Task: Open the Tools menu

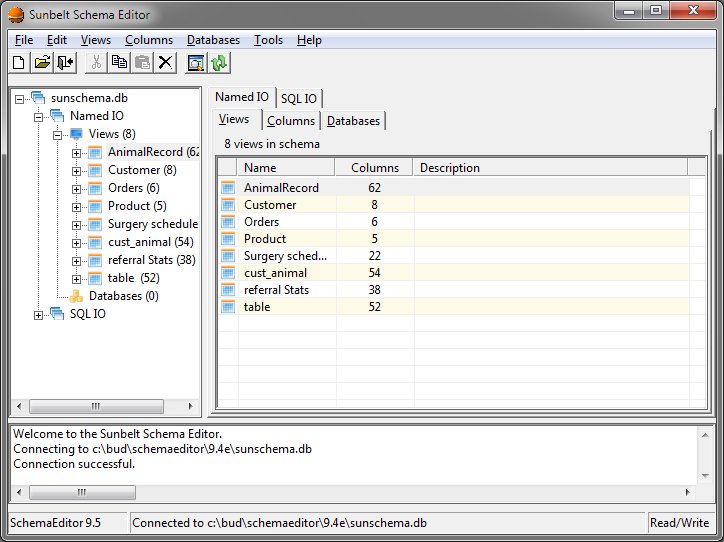Action: pos(268,40)
